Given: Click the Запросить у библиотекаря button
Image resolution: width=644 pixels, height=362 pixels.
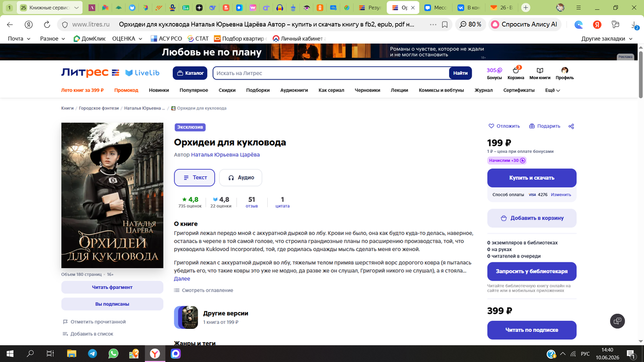Looking at the screenshot, I should click(532, 271).
